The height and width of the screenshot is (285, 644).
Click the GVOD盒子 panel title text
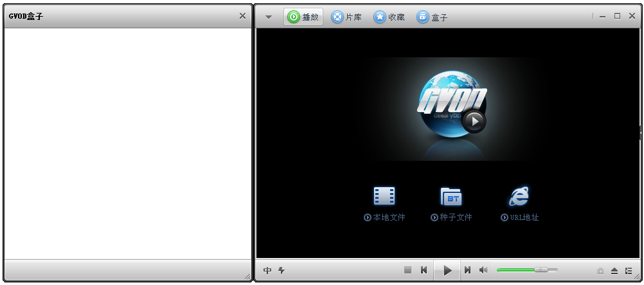click(26, 17)
